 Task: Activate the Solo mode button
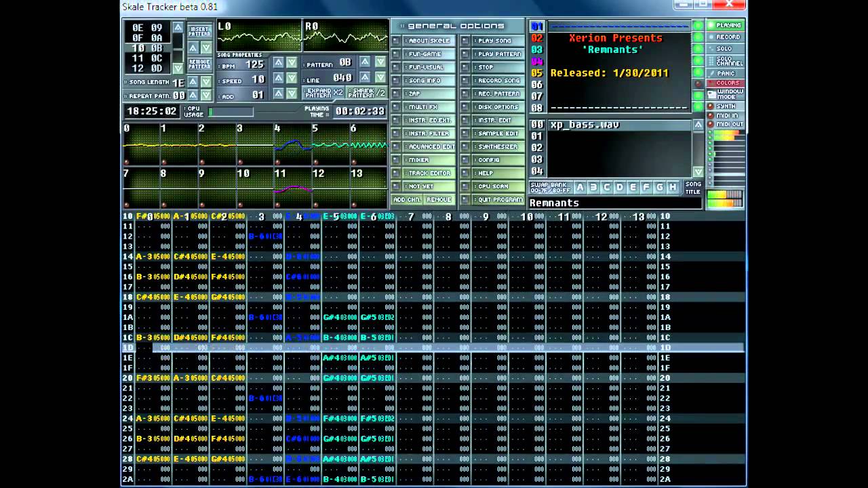point(725,49)
